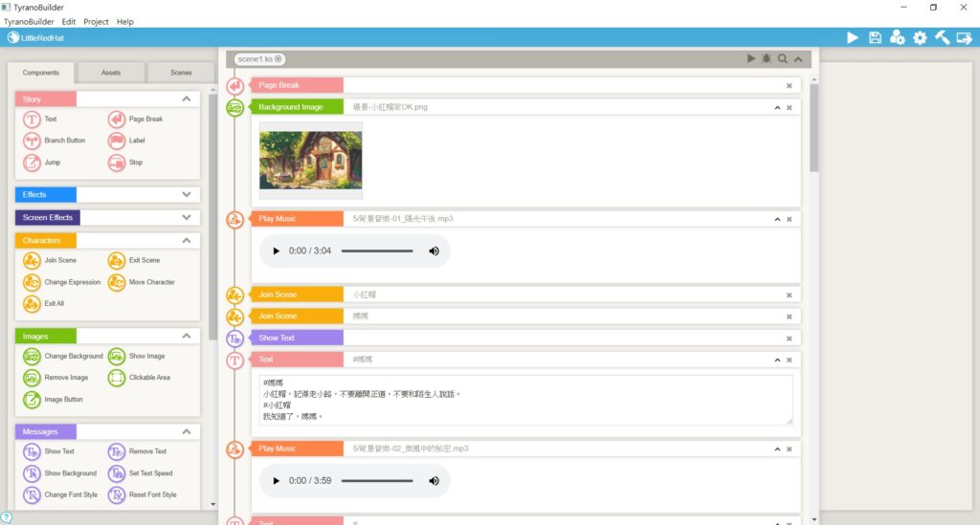Collapse the Messages section
Image resolution: width=980 pixels, height=525 pixels.
click(x=187, y=432)
